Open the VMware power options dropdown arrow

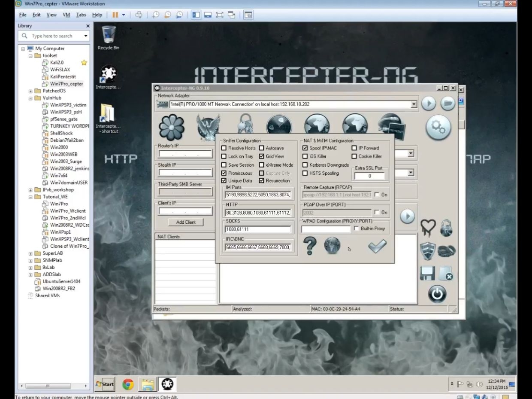124,15
